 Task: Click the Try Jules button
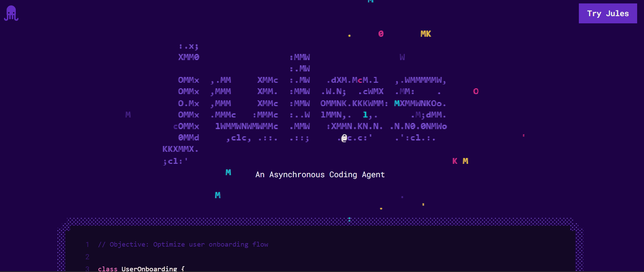(608, 13)
